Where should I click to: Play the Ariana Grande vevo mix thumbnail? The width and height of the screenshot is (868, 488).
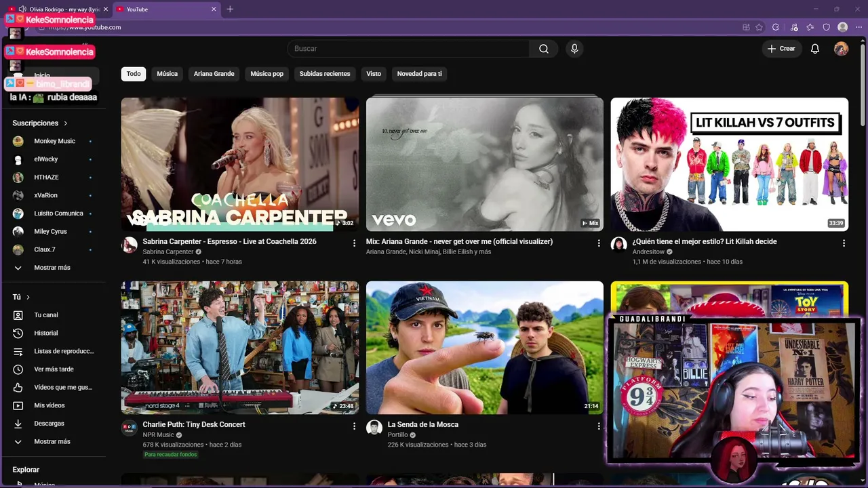[x=485, y=165]
